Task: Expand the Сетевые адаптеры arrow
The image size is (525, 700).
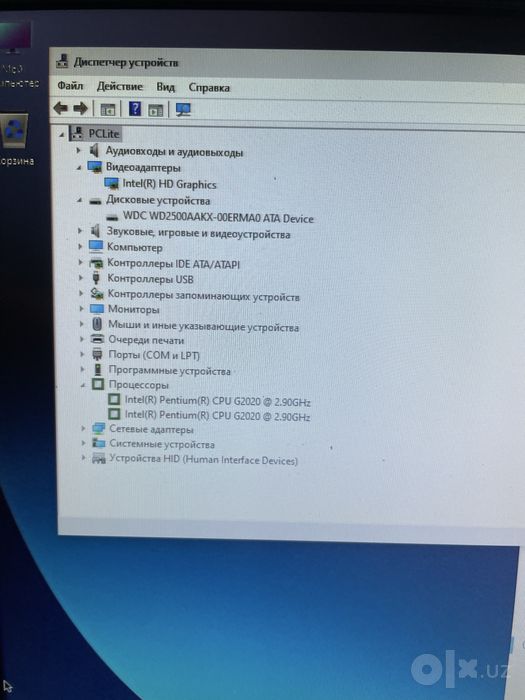Action: click(83, 429)
